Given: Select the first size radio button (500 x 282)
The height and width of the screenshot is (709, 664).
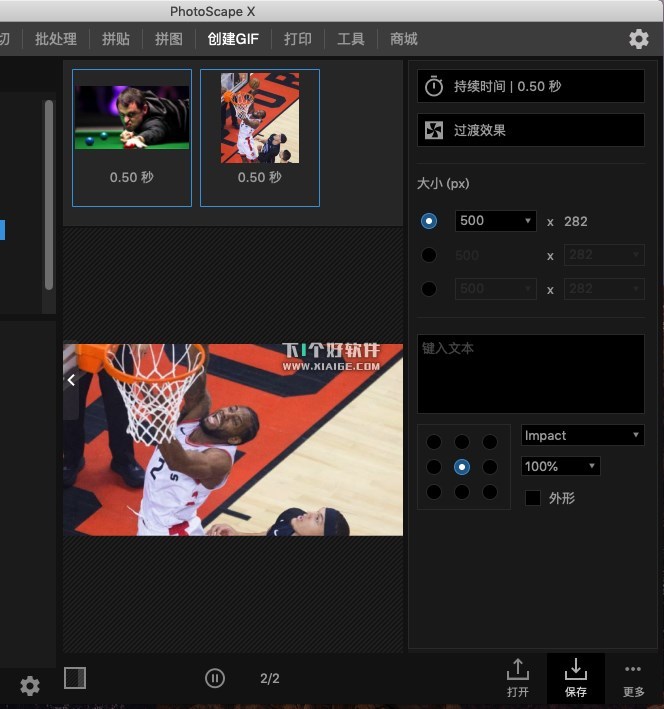Looking at the screenshot, I should click(429, 221).
